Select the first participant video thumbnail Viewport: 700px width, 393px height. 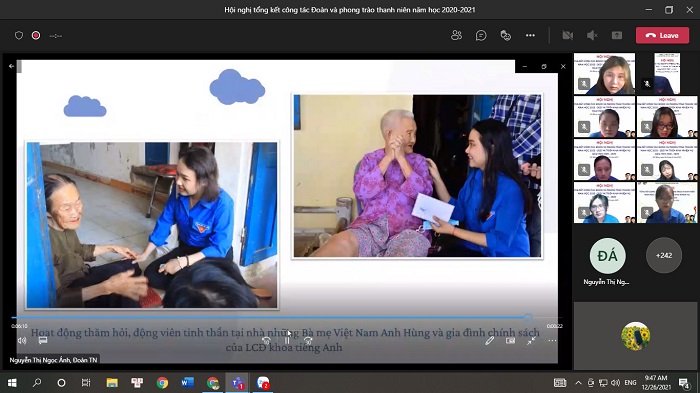(604, 74)
